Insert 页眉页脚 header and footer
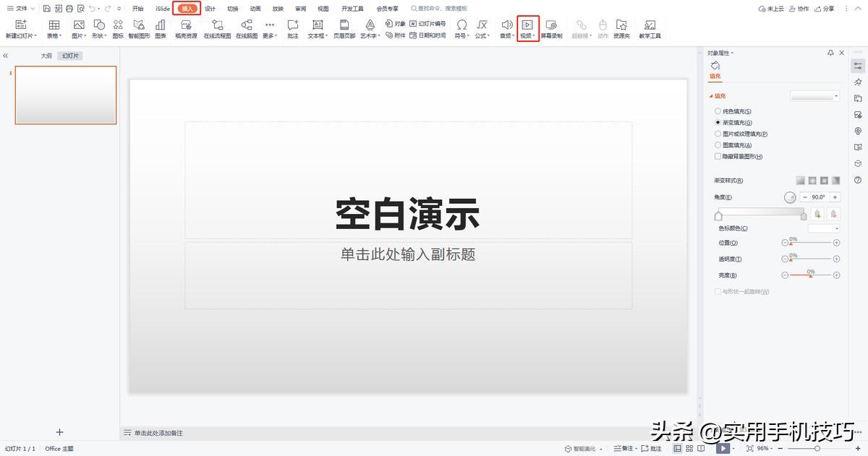Viewport: 868px width, 456px height. click(x=344, y=29)
